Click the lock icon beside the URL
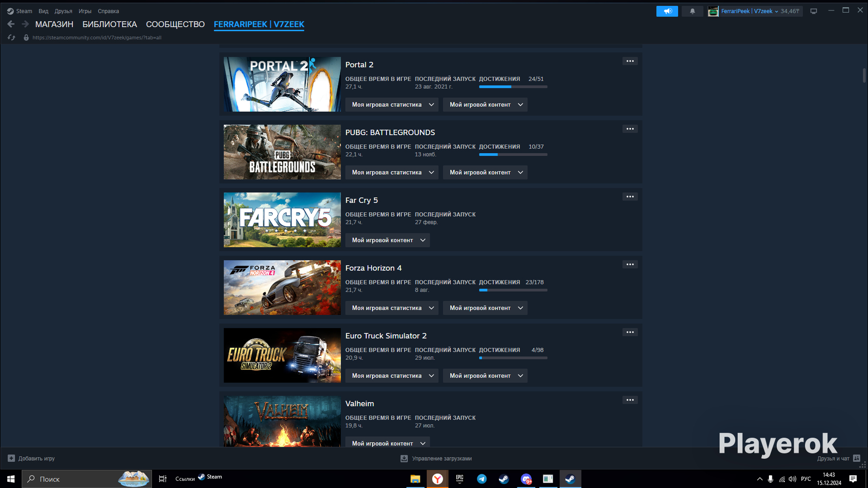This screenshot has height=488, width=868. [26, 38]
